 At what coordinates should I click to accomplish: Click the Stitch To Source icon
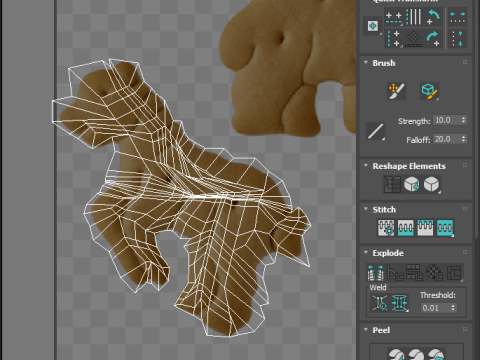coord(425,228)
